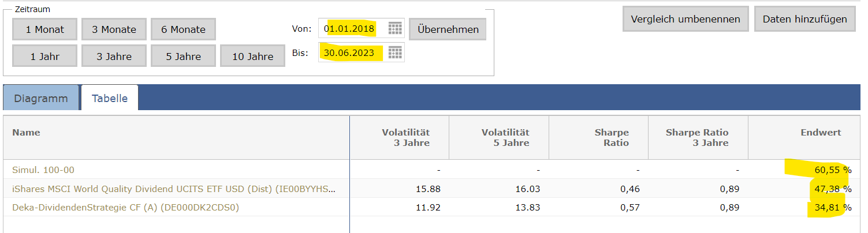This screenshot has width=868, height=233.
Task: Select the 1 Monat time range
Action: point(44,29)
